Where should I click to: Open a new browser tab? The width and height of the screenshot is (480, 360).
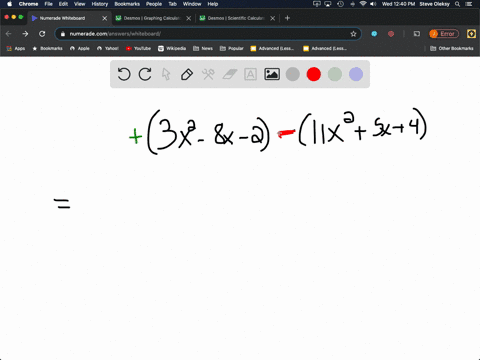287,18
